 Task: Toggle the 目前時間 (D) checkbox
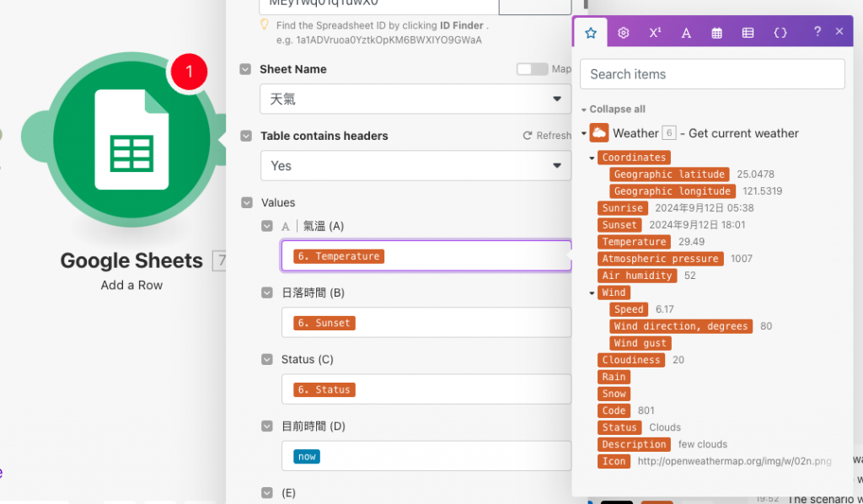pyautogui.click(x=267, y=426)
